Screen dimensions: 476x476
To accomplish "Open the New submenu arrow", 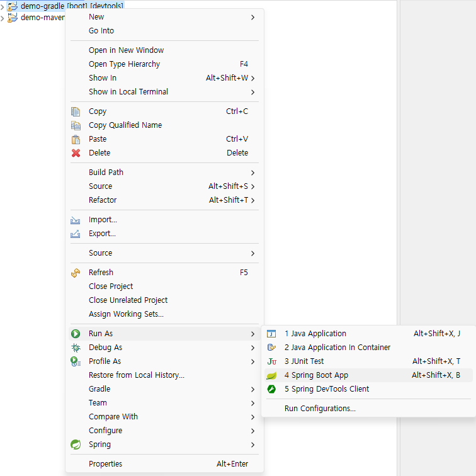I will tap(252, 17).
